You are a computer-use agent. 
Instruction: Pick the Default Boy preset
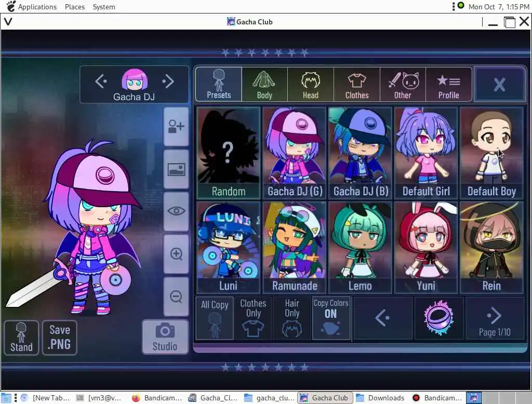[x=491, y=153]
